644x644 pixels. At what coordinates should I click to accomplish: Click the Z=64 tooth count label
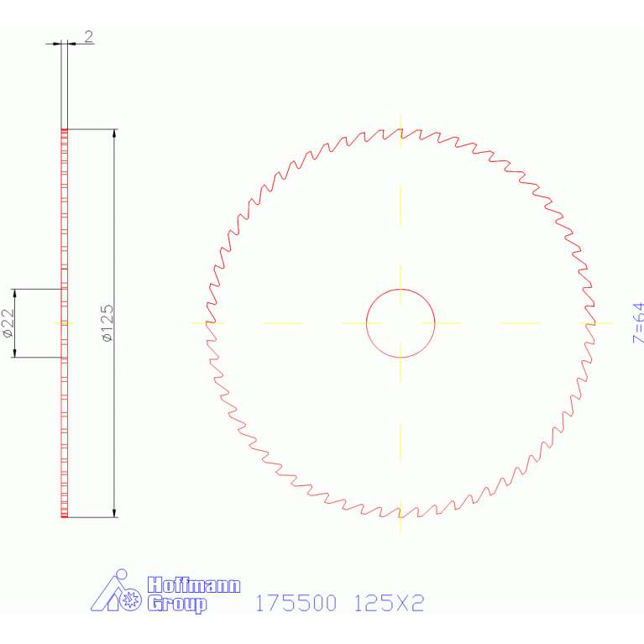coord(638,322)
